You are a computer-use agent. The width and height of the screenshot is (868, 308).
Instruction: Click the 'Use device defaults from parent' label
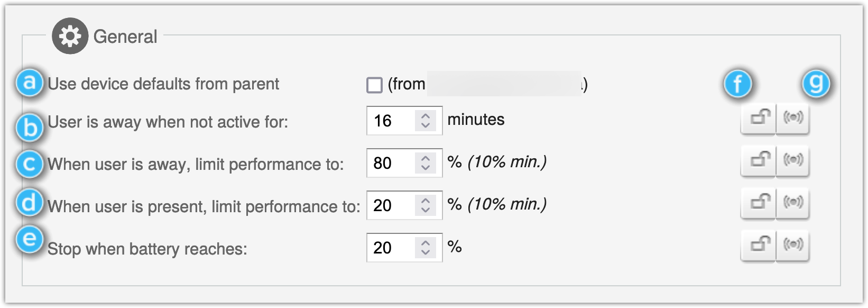[163, 84]
